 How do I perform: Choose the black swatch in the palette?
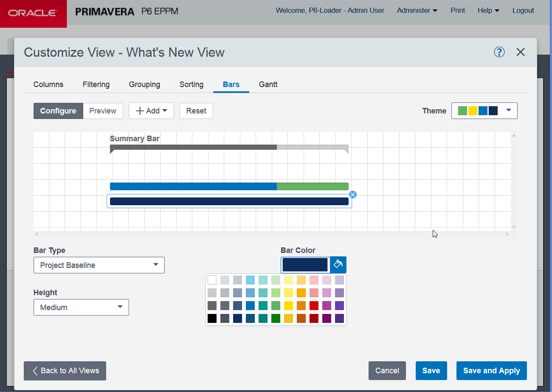[x=212, y=318]
